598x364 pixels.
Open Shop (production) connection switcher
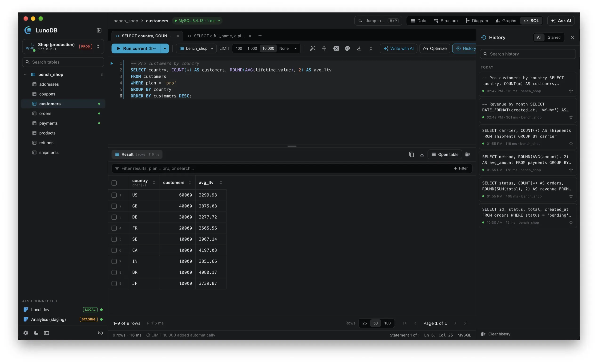tap(63, 47)
